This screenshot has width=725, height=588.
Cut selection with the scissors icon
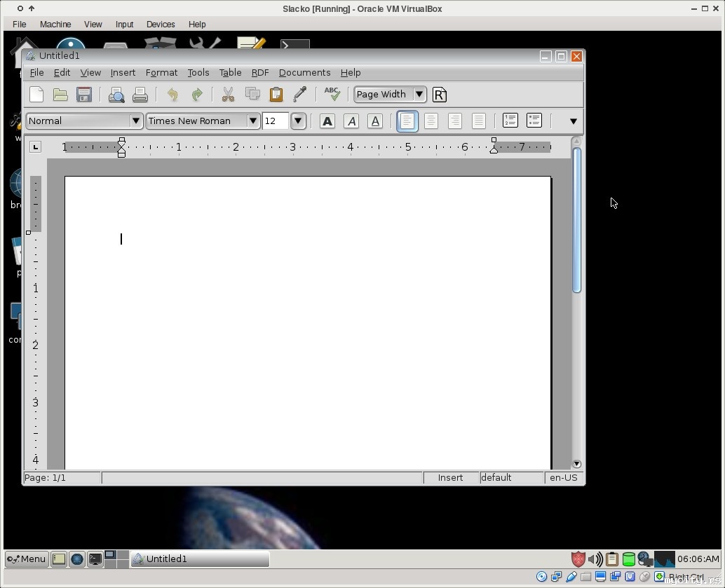click(x=228, y=95)
